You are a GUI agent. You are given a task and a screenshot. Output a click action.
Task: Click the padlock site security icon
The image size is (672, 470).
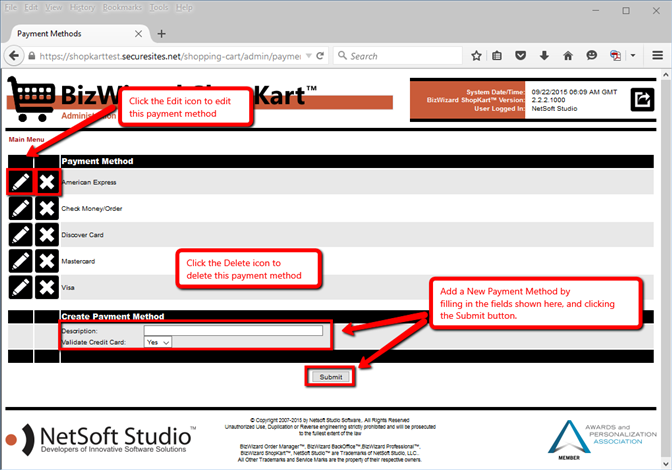32,56
